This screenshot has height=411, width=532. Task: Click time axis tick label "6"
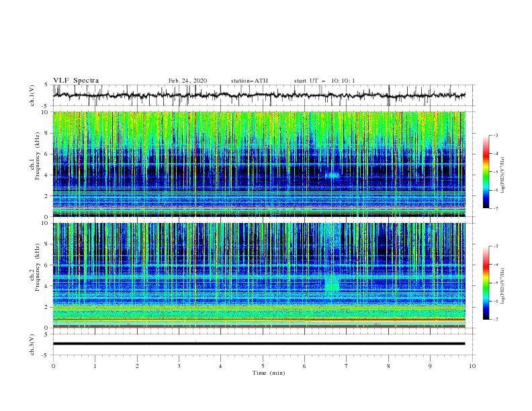(304, 366)
